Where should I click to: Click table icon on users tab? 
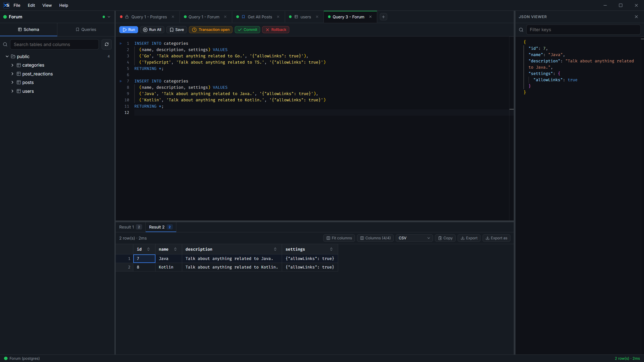click(296, 17)
